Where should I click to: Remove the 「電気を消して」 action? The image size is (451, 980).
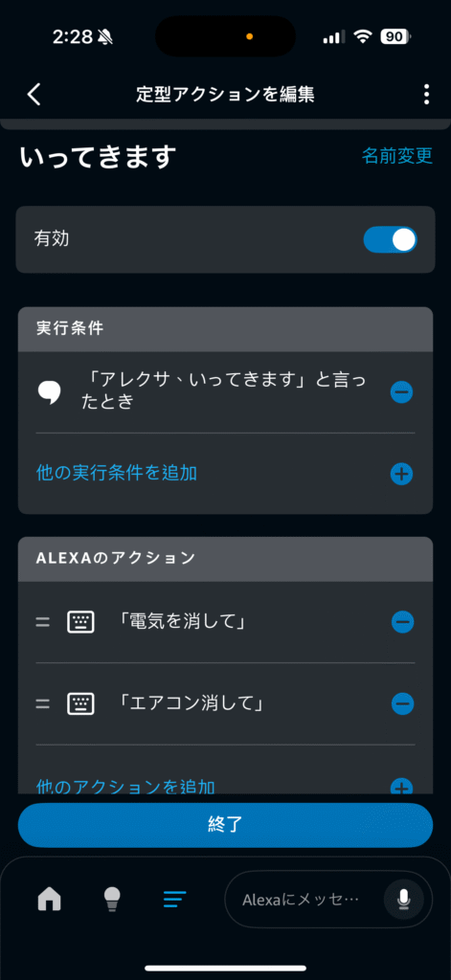(402, 622)
